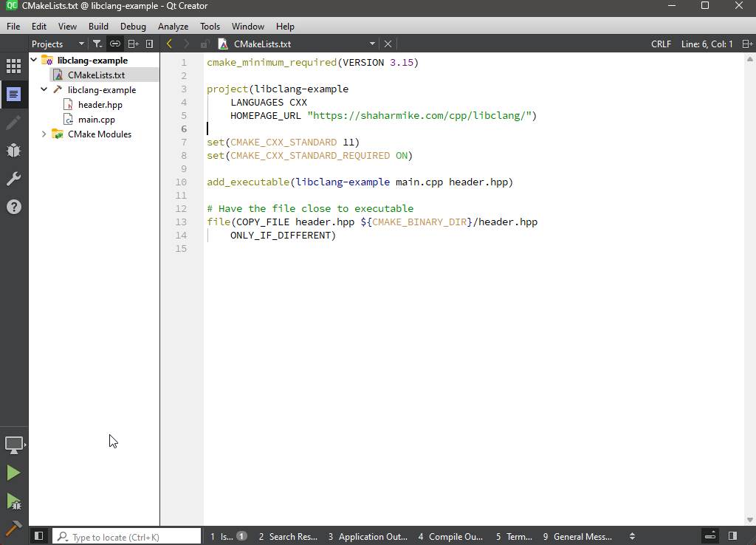Switch to Edit mode in sidebar

coord(13,94)
